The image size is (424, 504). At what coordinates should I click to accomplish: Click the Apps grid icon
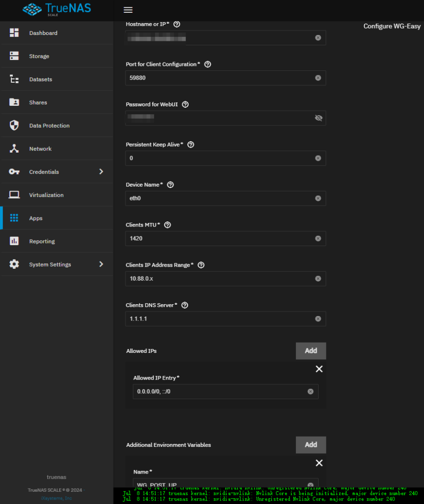[x=14, y=218]
